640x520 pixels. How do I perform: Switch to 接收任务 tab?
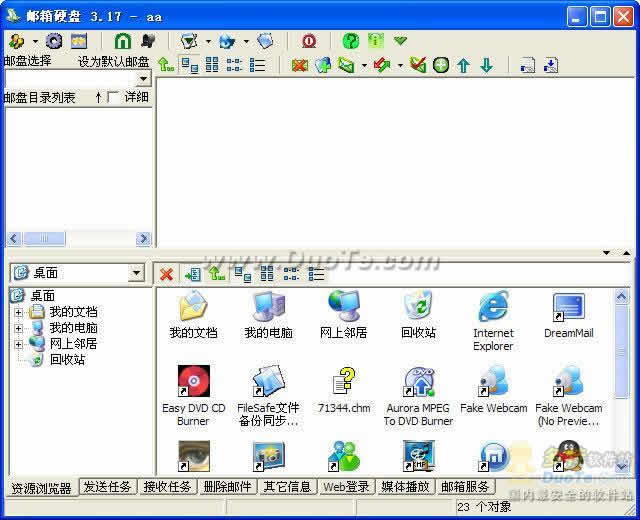click(167, 487)
